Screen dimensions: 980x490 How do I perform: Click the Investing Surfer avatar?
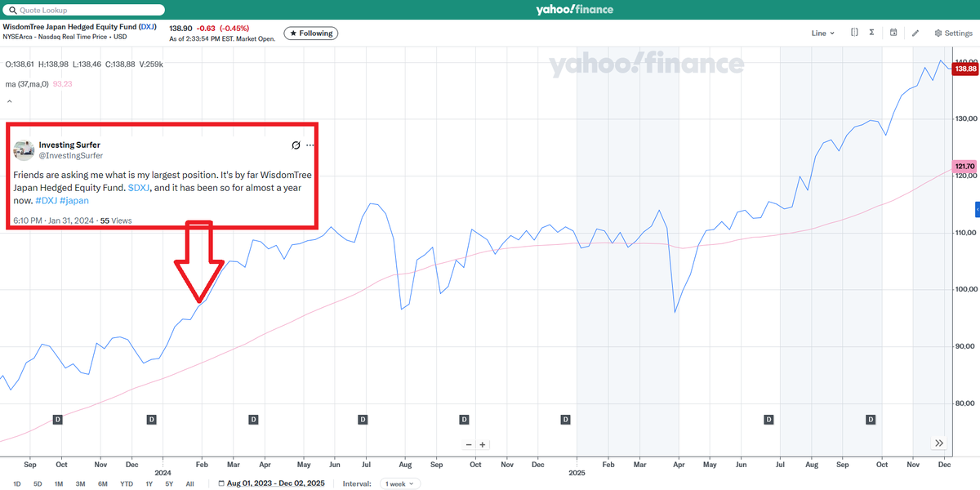(x=24, y=150)
